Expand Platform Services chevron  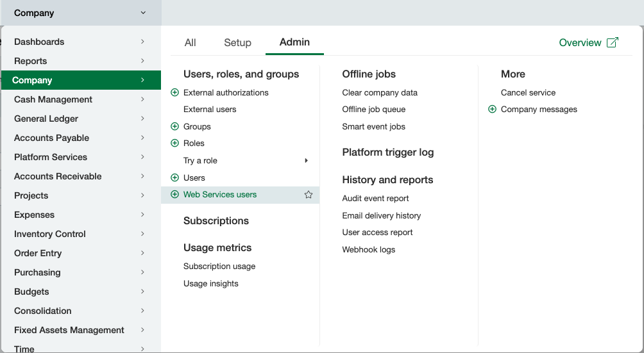tap(142, 157)
